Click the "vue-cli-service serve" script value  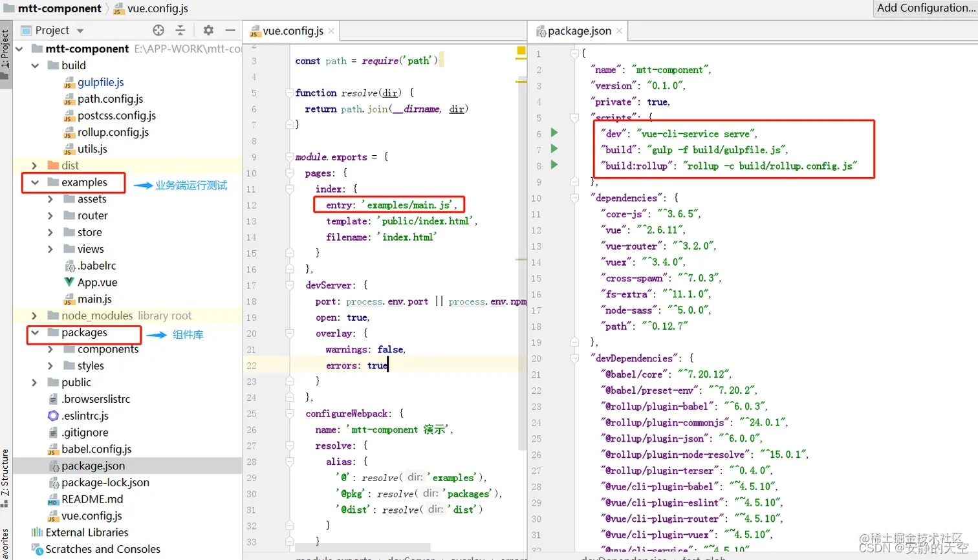point(696,134)
